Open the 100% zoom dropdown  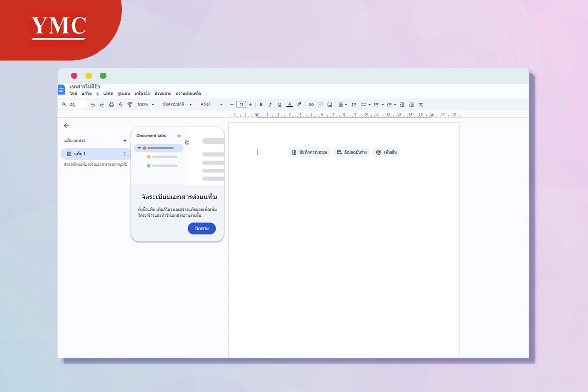point(146,104)
